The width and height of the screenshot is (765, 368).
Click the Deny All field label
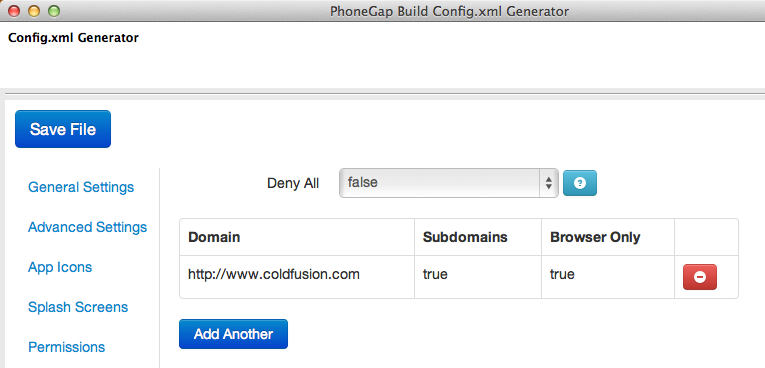pyautogui.click(x=293, y=183)
